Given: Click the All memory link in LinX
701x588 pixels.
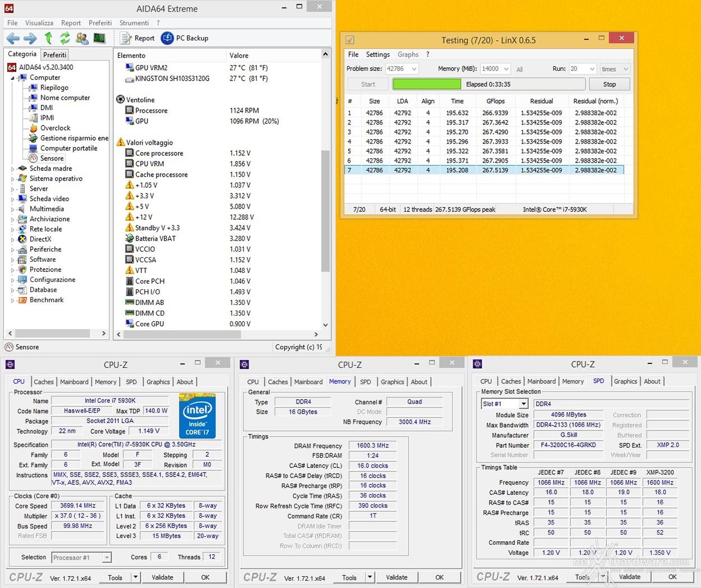Looking at the screenshot, I should pyautogui.click(x=519, y=70).
